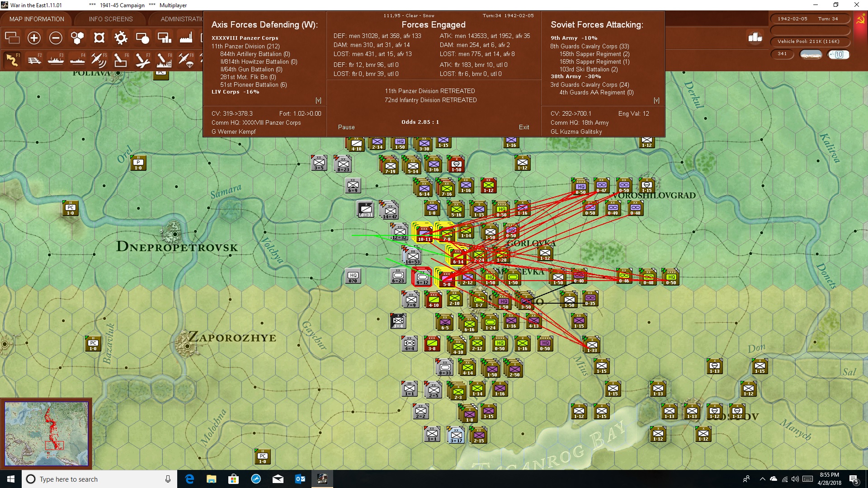
Task: Toggle the hex grid display icon
Action: pos(77,38)
